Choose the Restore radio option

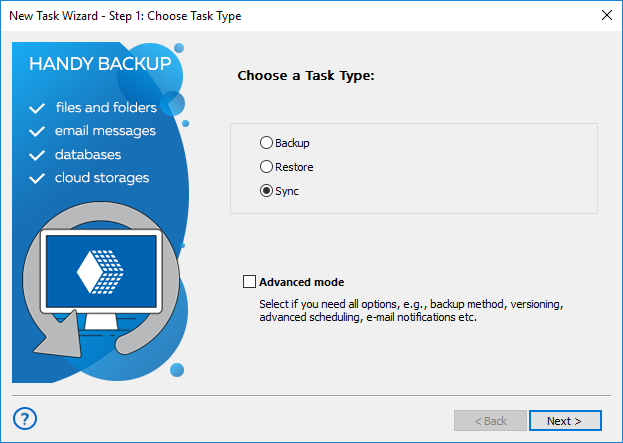266,167
